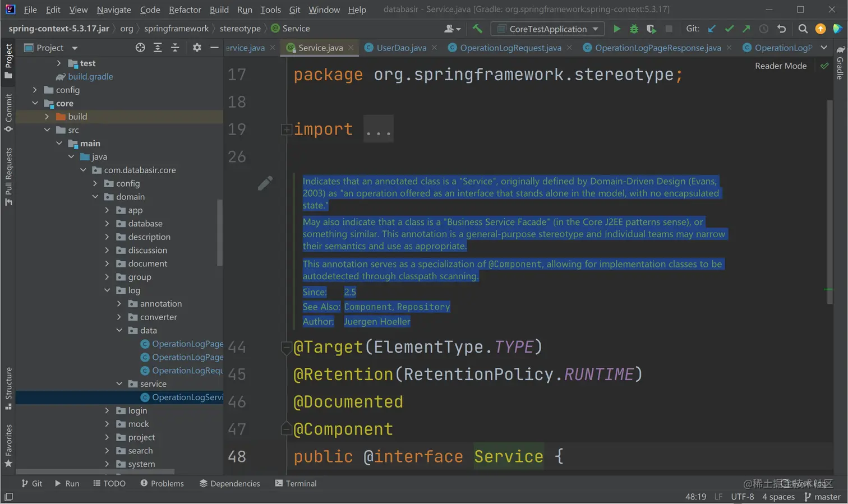Open Search Everywhere magnifier icon
The image size is (848, 504).
(x=803, y=29)
